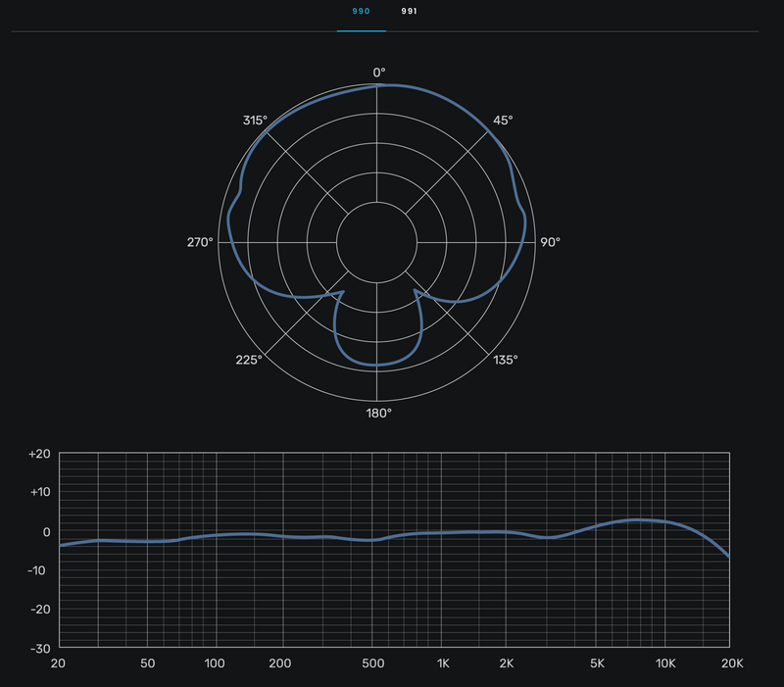Click the 225° polar angle label
Screen dimensions: 784x687
[x=250, y=360]
